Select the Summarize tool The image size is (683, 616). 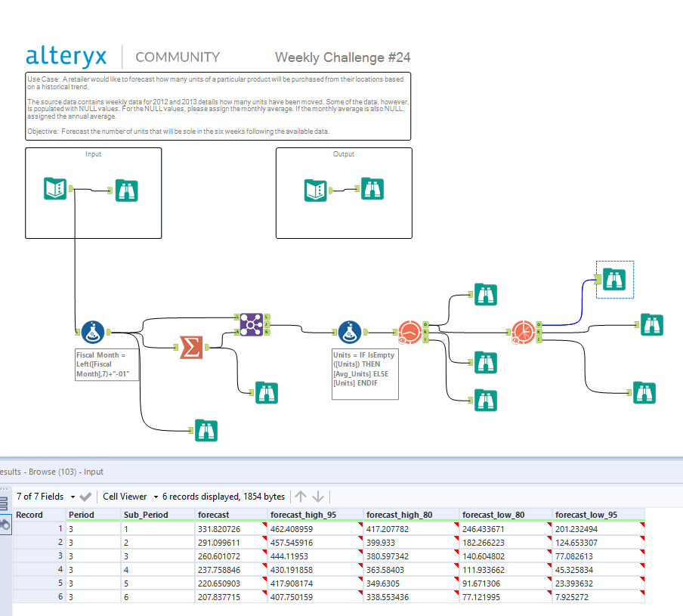[191, 347]
